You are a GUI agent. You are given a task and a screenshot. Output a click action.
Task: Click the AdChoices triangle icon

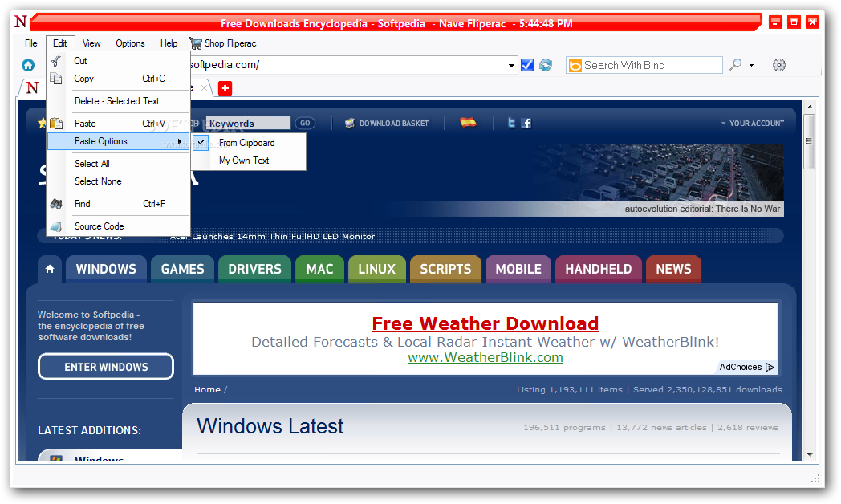point(770,368)
